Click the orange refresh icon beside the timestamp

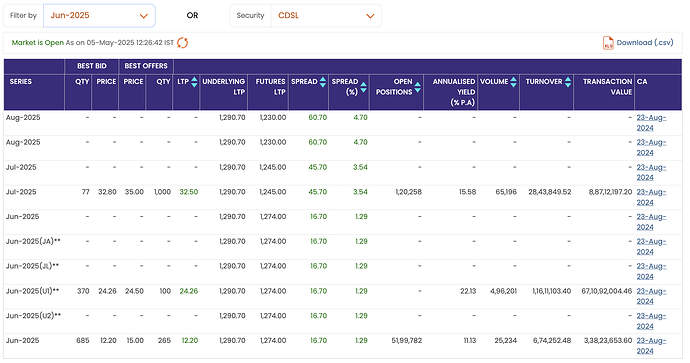[182, 43]
